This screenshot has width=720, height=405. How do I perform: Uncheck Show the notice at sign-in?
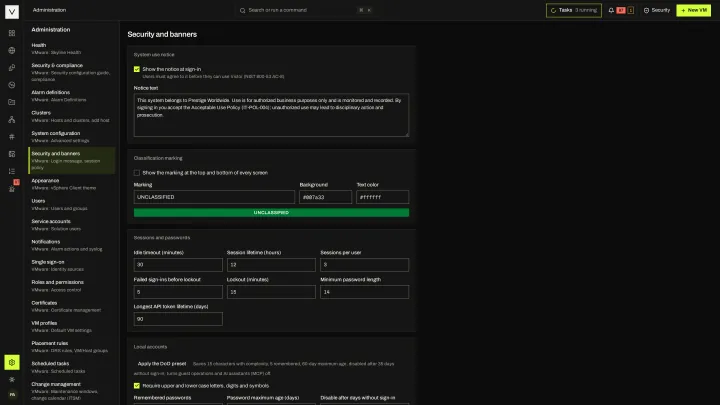pyautogui.click(x=137, y=69)
